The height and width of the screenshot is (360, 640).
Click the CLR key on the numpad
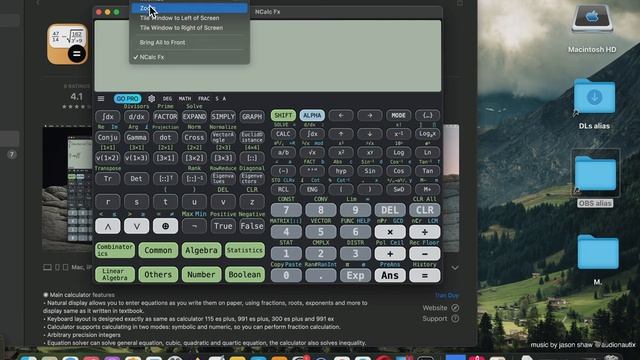(x=424, y=210)
